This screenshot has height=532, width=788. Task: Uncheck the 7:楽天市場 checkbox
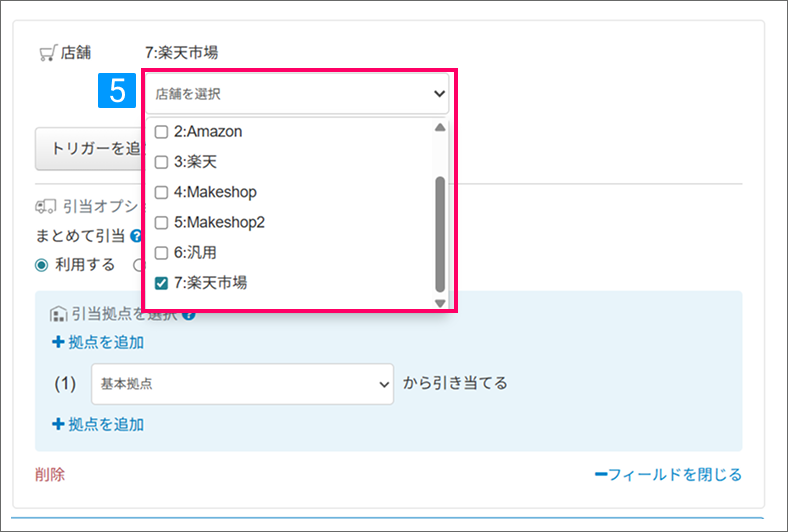tap(161, 284)
